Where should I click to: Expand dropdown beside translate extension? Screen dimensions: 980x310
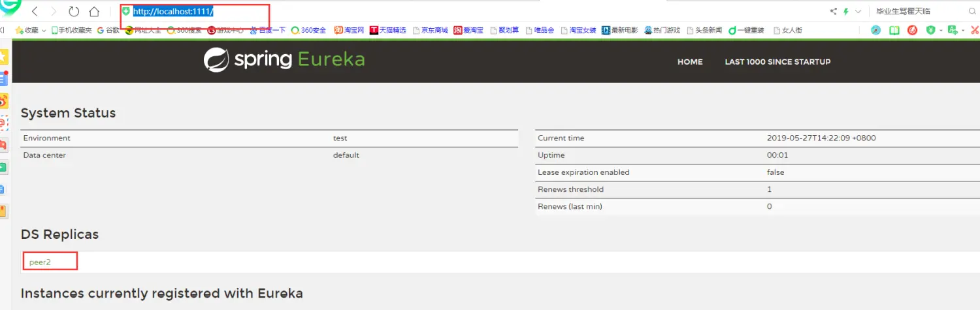(962, 31)
